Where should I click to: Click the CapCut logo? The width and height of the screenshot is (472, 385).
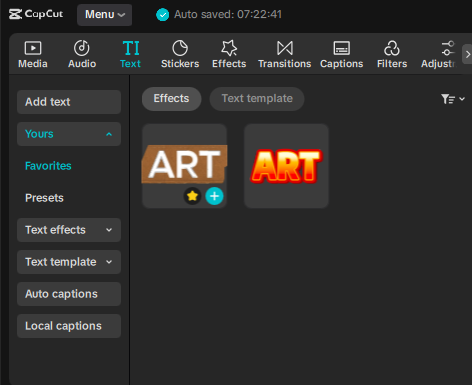point(36,14)
